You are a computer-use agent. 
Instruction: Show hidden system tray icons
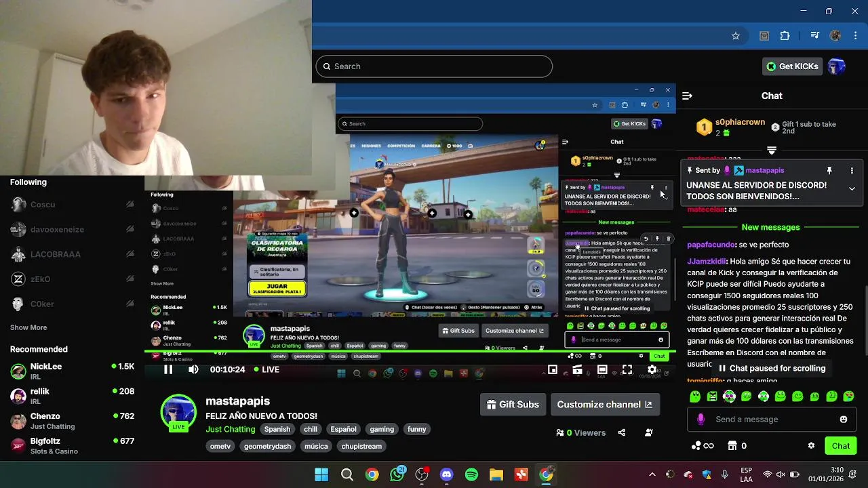pos(652,474)
